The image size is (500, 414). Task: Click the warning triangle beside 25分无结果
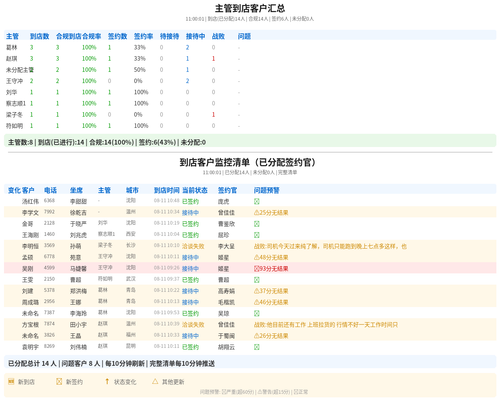tap(256, 212)
